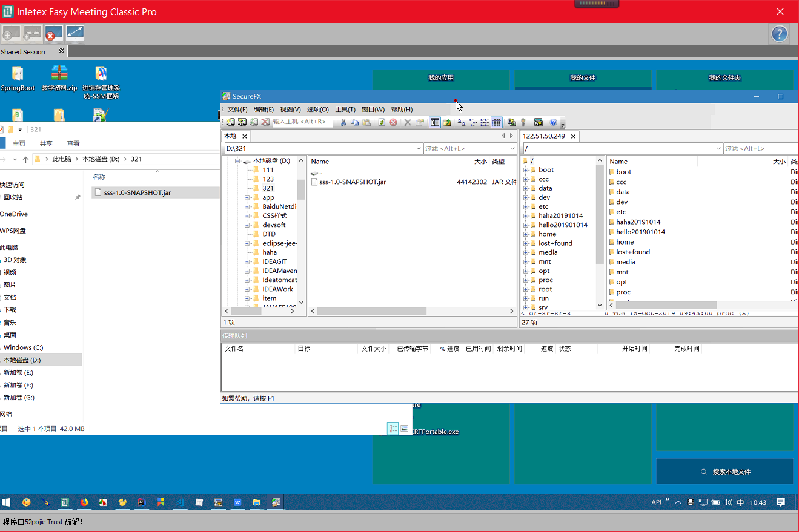
Task: Open the remote path dropdown arrow
Action: pos(718,148)
